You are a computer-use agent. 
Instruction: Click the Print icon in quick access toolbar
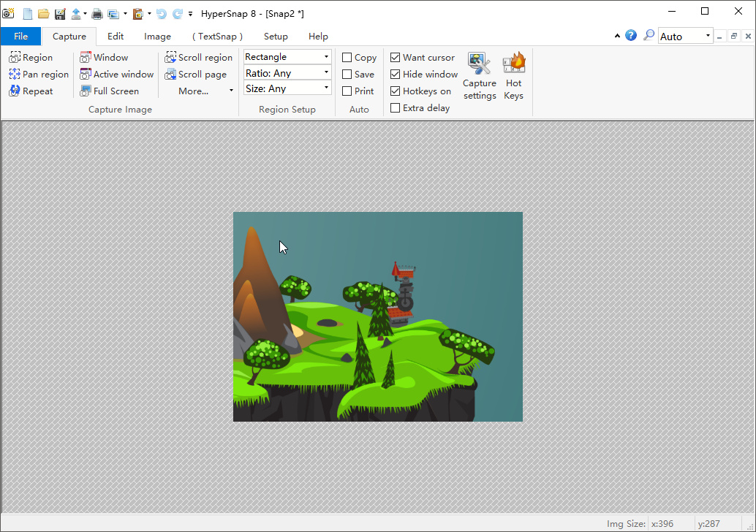[x=97, y=14]
